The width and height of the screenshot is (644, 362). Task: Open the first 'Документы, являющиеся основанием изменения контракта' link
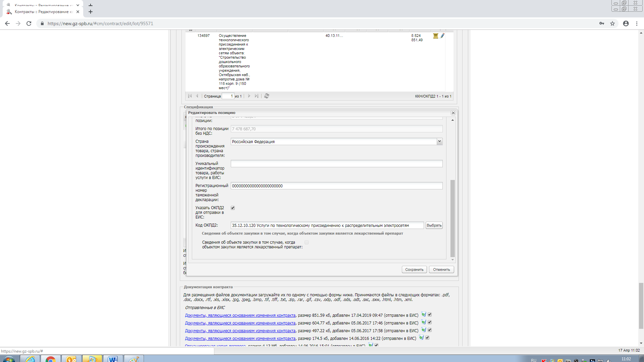click(x=240, y=315)
